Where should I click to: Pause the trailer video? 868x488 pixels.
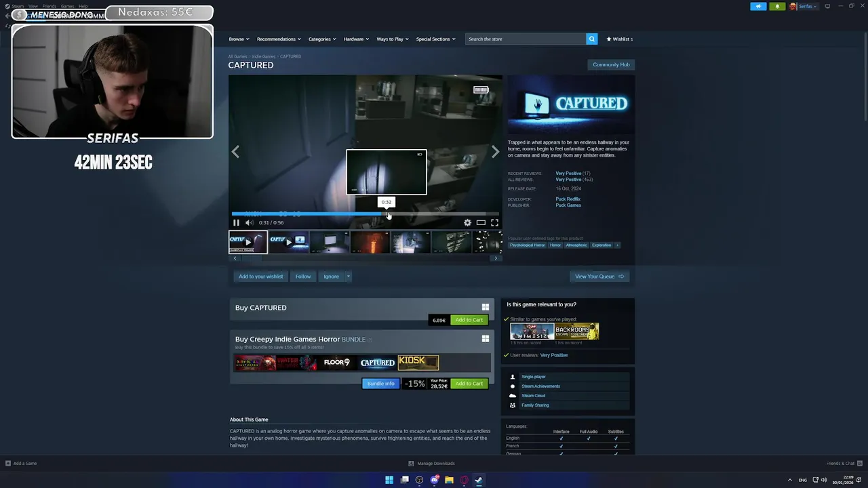(236, 222)
